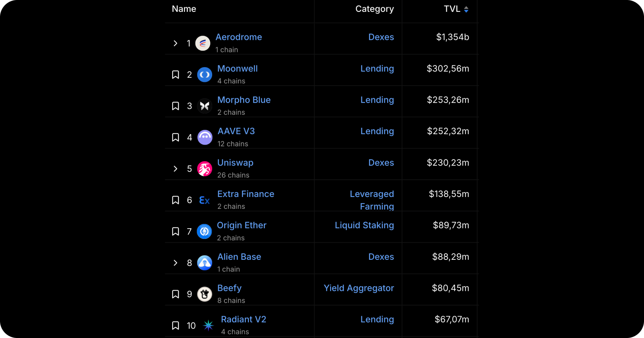Screen dimensions: 644x338
Task: Click the Uniswap pink unicorn logo
Action: click(x=205, y=169)
